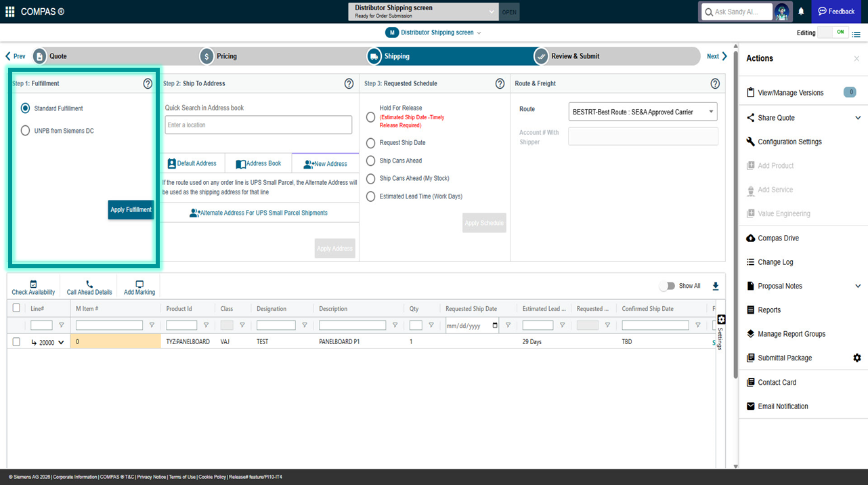Click the download icon beside Show All
The width and height of the screenshot is (868, 485).
[716, 286]
